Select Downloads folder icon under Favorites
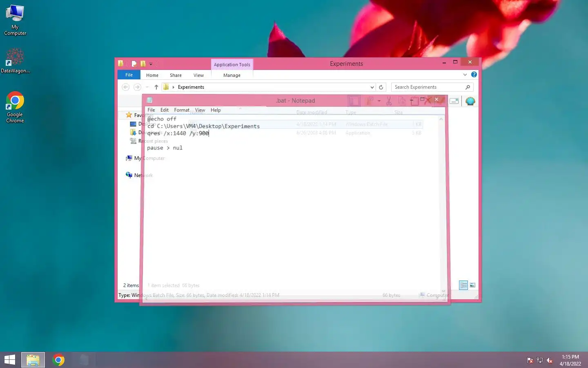Screen dimensions: 588x368 point(133,132)
